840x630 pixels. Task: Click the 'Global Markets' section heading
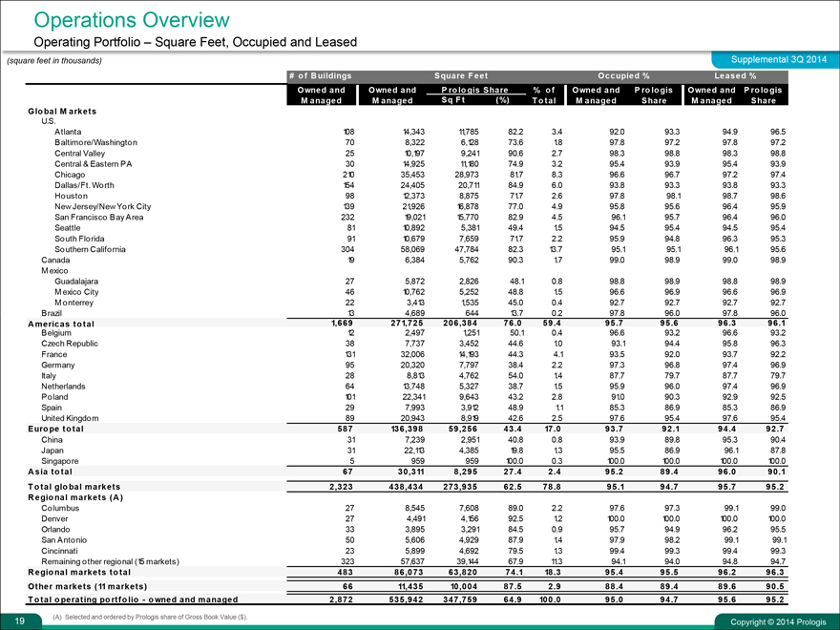tap(63, 112)
